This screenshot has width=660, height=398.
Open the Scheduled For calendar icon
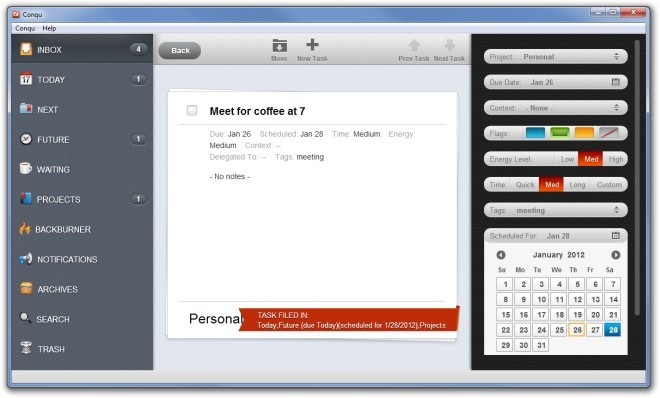(x=616, y=235)
